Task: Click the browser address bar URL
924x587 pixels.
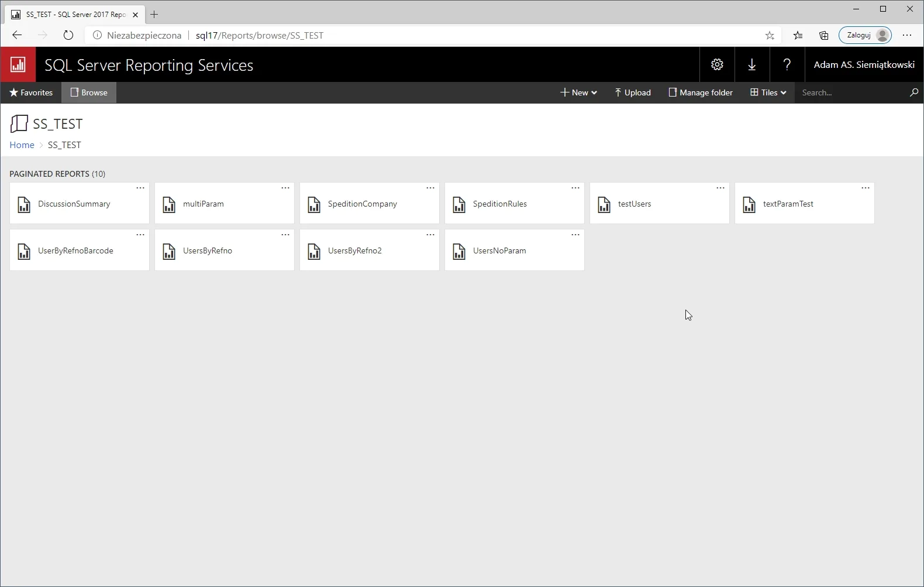Action: [x=259, y=35]
